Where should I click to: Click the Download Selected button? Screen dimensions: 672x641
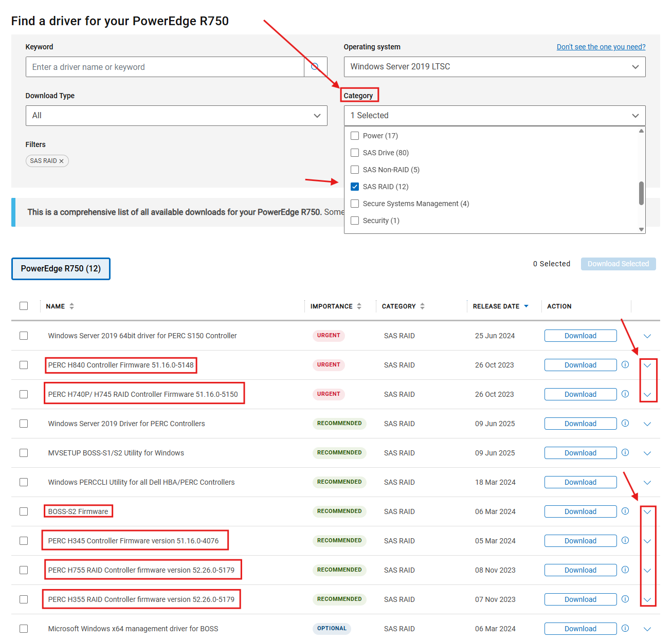[618, 264]
